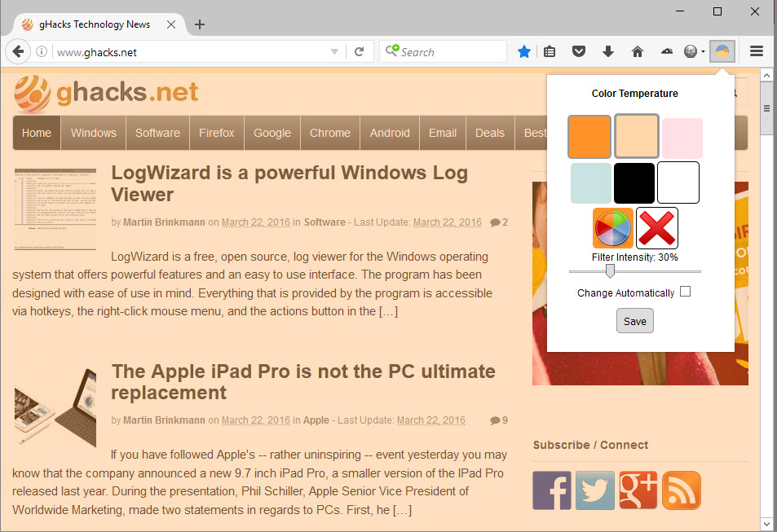Open the Twitter social icon
The height and width of the screenshot is (532, 777).
tap(595, 490)
